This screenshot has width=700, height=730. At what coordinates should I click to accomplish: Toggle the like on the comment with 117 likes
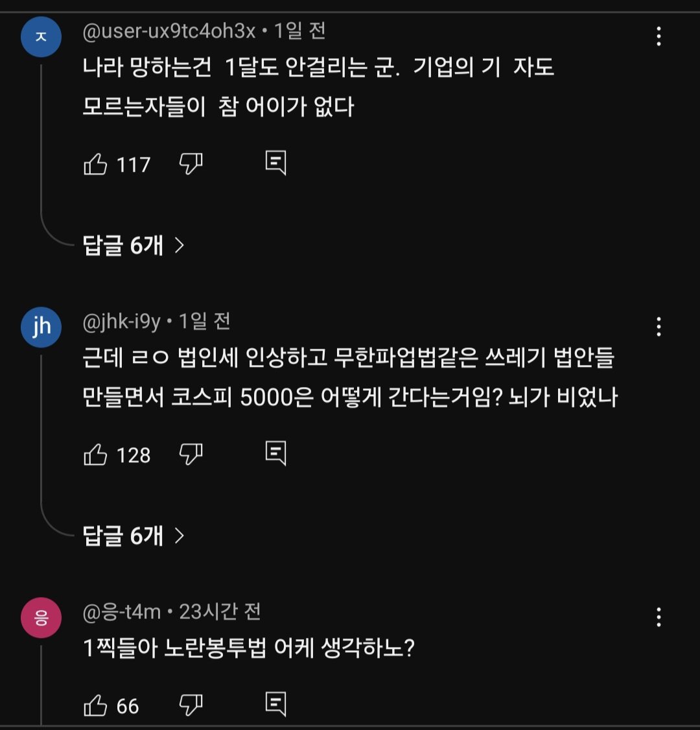coord(96,164)
